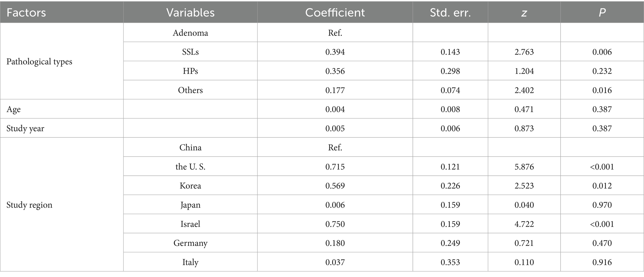644x277 pixels.
Task: Select the Korea variable cell
Action: [190, 186]
